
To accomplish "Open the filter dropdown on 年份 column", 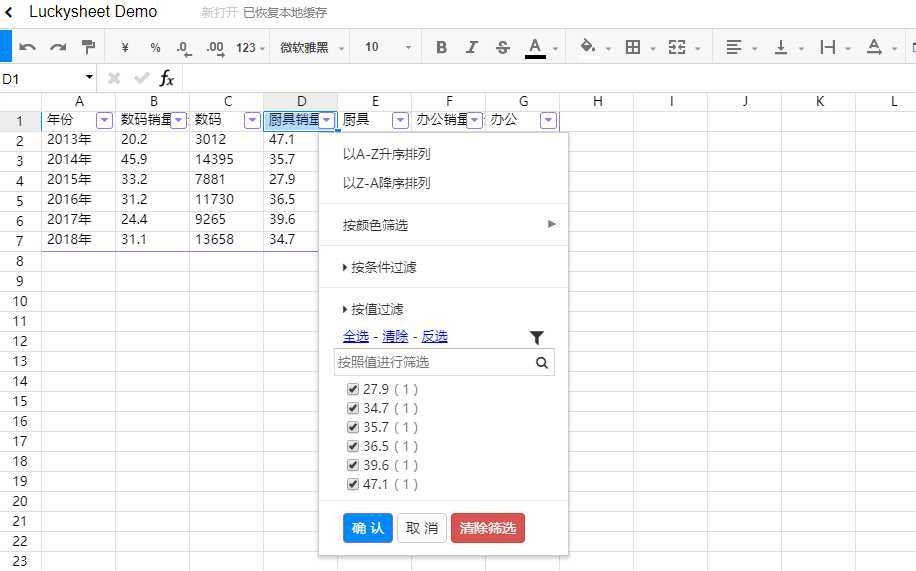I will pyautogui.click(x=104, y=120).
